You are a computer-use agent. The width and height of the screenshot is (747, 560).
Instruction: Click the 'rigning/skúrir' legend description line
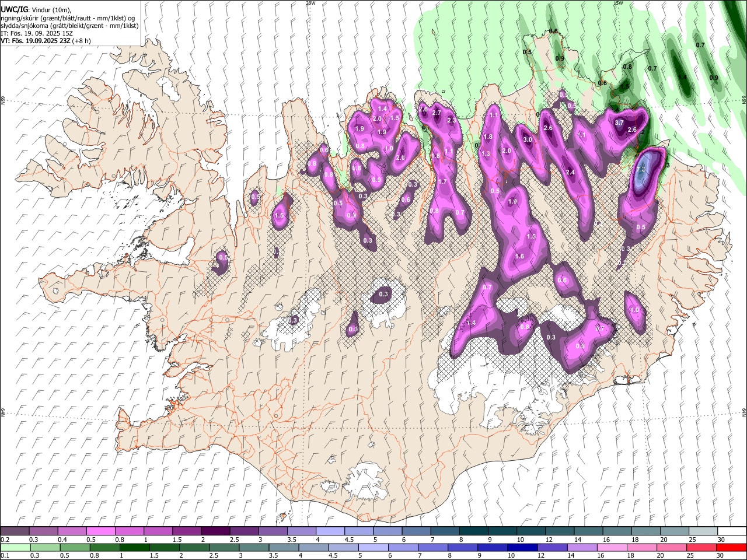67,18
